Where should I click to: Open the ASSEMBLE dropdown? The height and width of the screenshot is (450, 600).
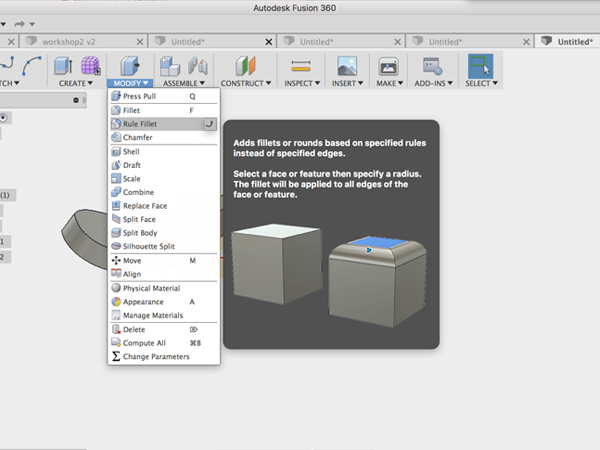[x=184, y=83]
